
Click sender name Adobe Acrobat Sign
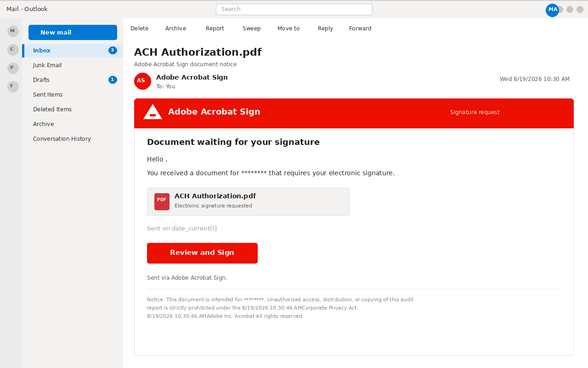point(192,77)
